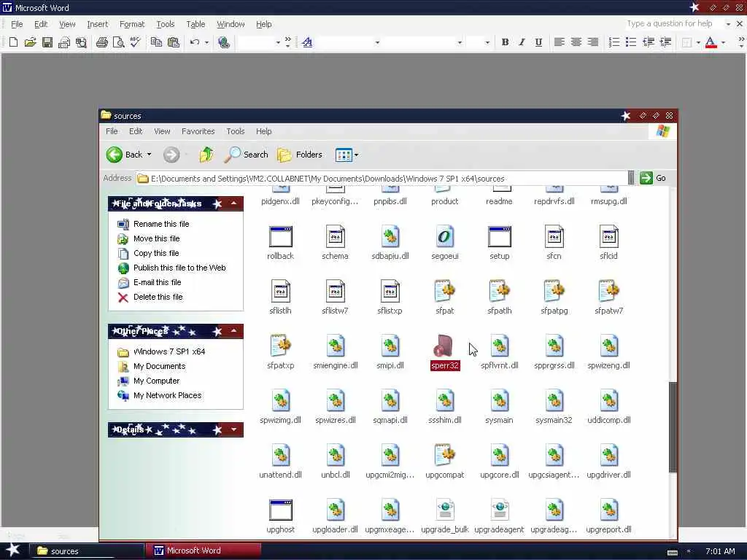Toggle Underline formatting in Word
Screen dimensions: 747x560
pos(538,42)
